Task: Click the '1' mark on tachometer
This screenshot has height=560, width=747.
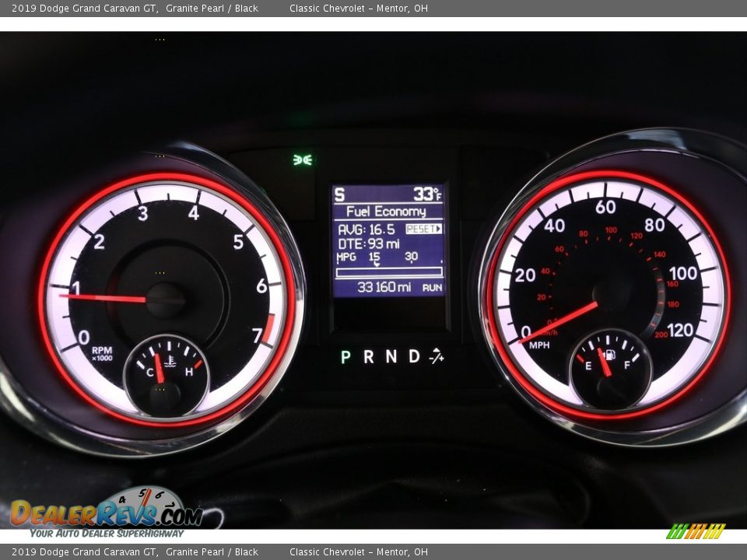Action: (x=75, y=288)
